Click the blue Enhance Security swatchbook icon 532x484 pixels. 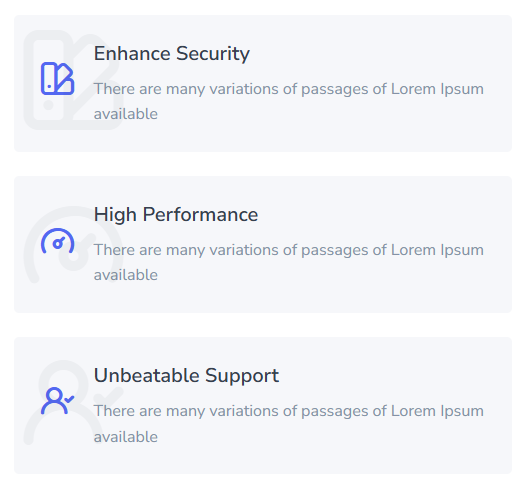pyautogui.click(x=57, y=78)
